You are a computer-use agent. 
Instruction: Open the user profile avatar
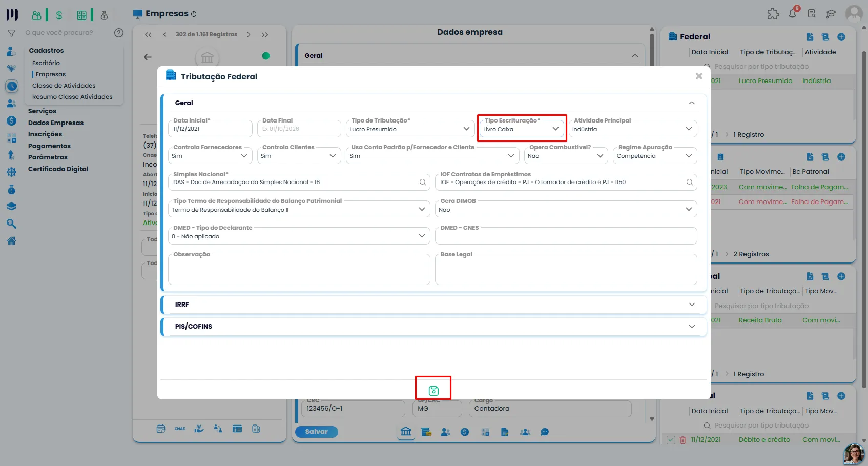854,13
